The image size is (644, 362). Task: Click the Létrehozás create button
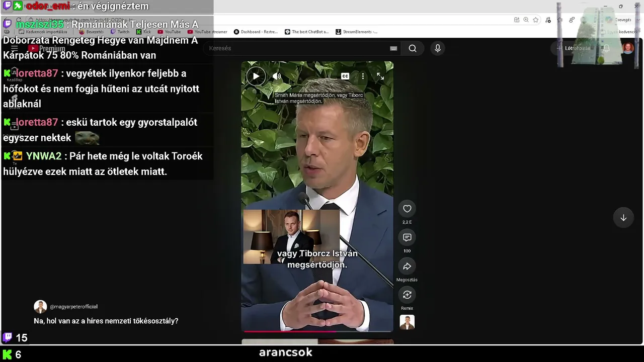(574, 48)
